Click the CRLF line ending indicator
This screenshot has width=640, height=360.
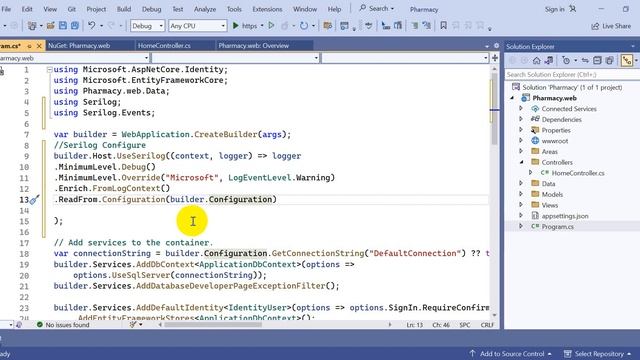pyautogui.click(x=487, y=325)
